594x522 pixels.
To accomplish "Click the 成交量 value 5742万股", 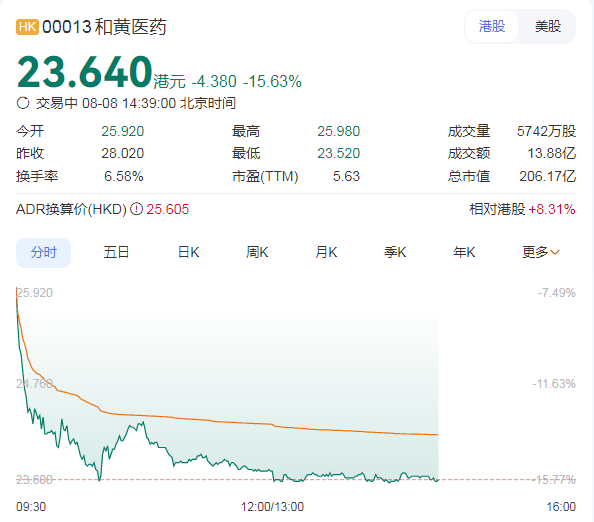I will [x=546, y=131].
